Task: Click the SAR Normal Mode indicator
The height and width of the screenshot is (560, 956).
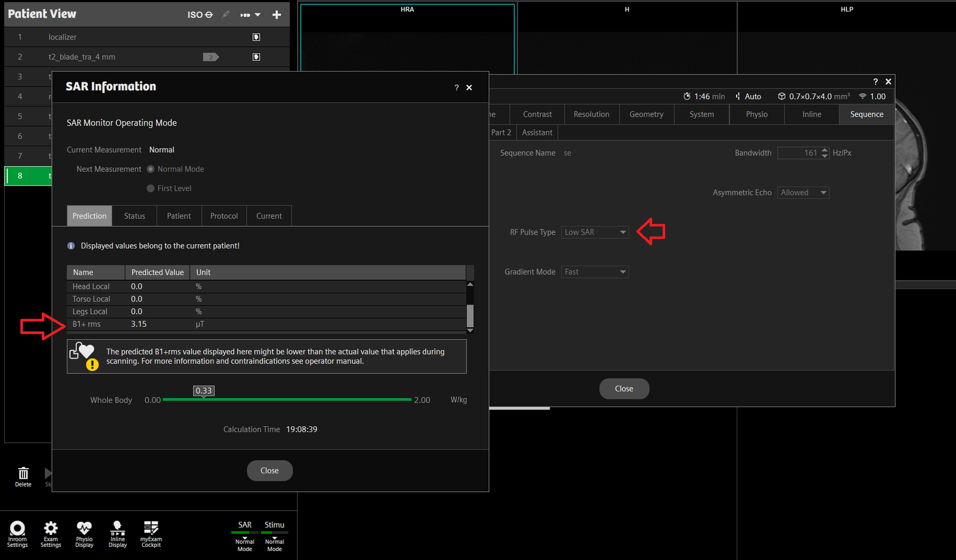Action: (x=245, y=536)
